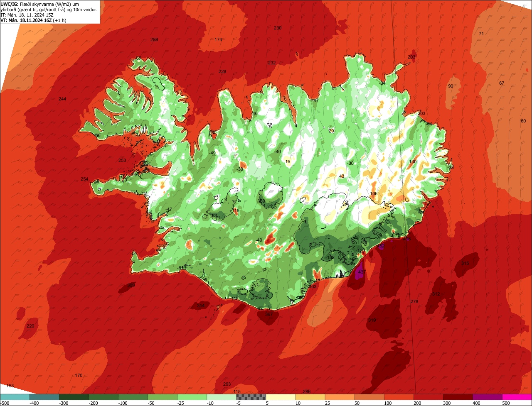This screenshot has width=532, height=406.
Task: Click the legend swatch between -400 and -300
Action: click(44, 396)
